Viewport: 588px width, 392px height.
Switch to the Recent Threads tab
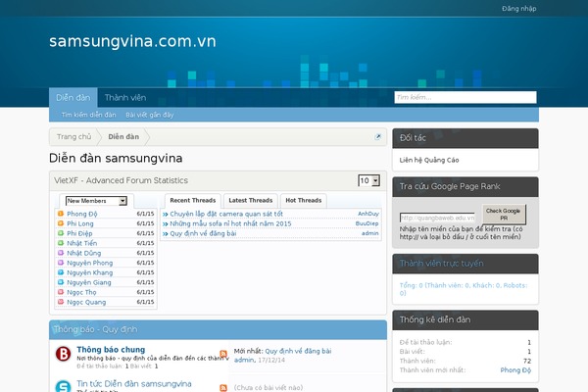pos(193,200)
